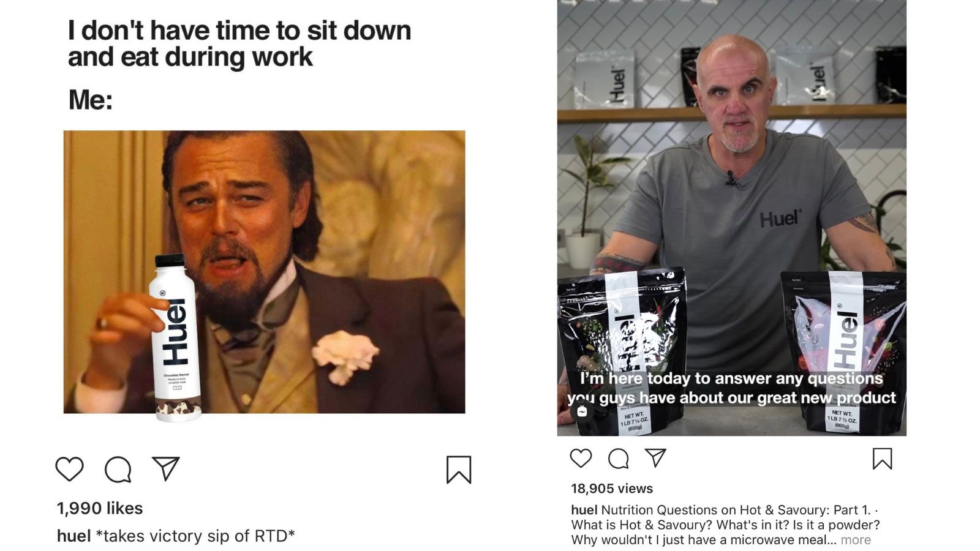Click the black Huel bag on the counter's left
Image resolution: width=980 pixels, height=551 pixels.
coord(621,352)
